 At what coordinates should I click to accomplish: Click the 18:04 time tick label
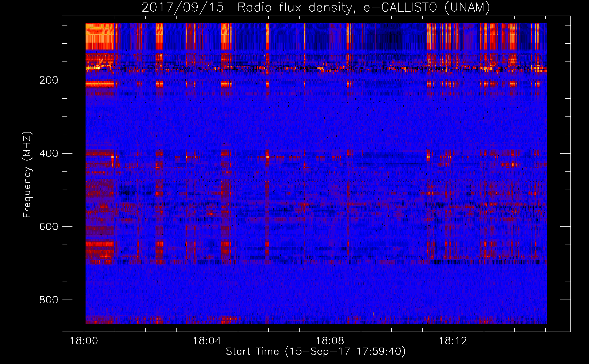tap(207, 341)
